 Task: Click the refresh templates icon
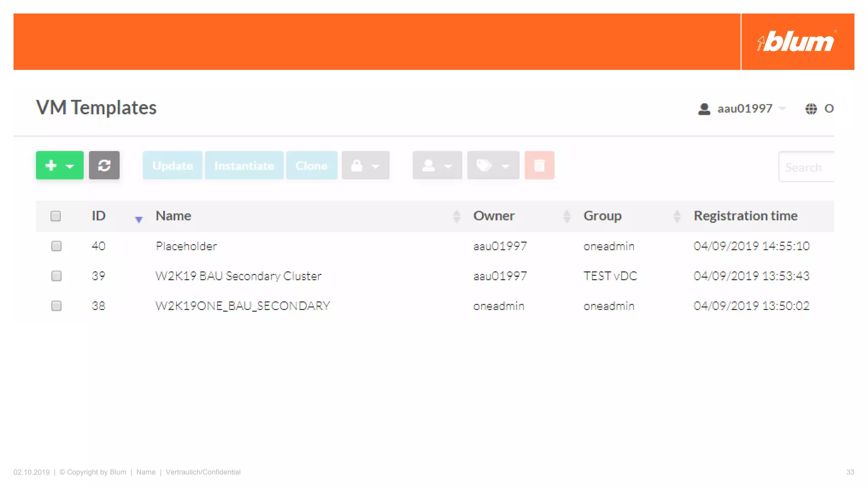(x=104, y=165)
